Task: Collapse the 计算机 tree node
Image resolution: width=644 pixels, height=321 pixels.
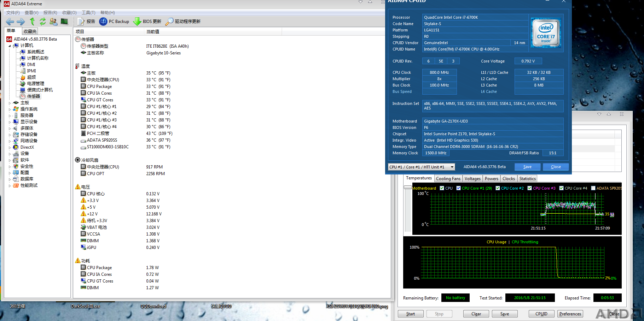Action: (x=10, y=46)
